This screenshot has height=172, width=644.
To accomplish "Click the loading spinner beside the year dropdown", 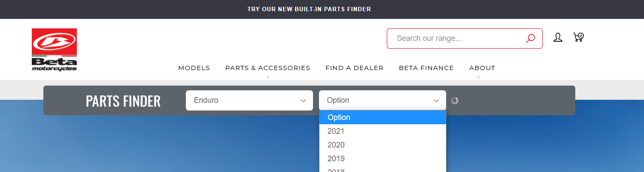I will (x=455, y=101).
